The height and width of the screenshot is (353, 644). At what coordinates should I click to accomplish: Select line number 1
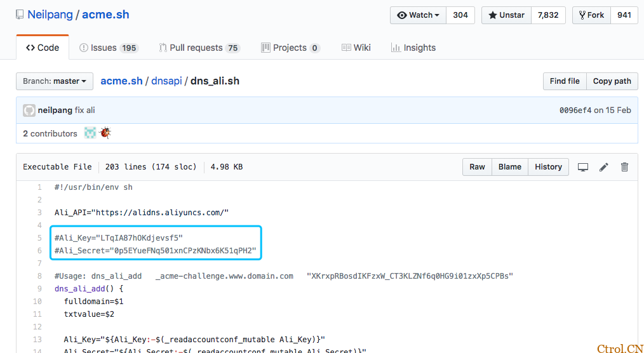(39, 187)
